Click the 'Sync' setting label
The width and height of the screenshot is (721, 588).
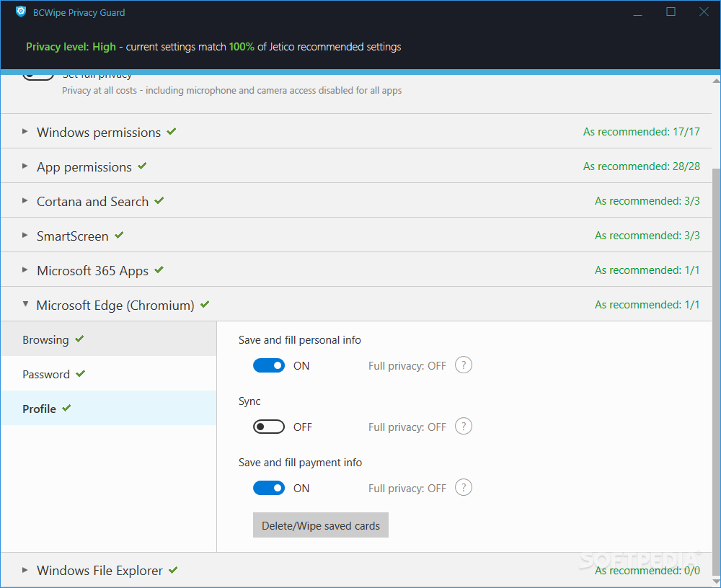point(249,401)
